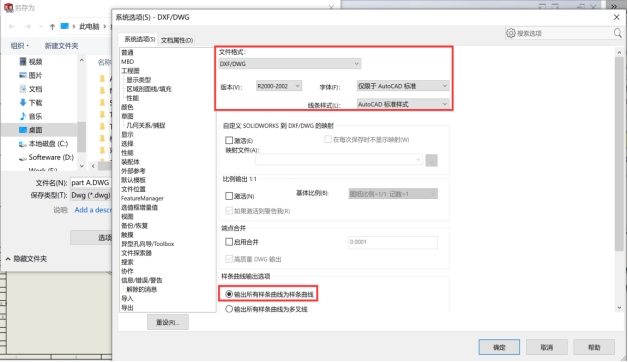This screenshot has height=362, width=628.
Task: Click the 搜索选项 search field
Action: point(564,33)
